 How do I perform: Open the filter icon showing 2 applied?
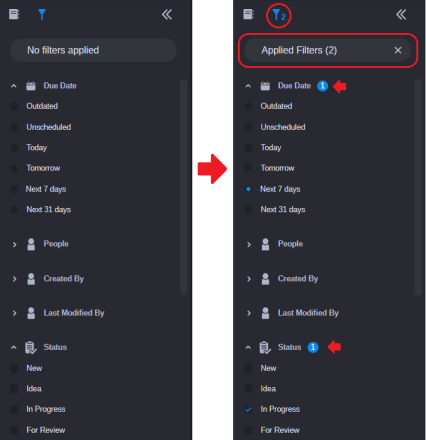[x=279, y=15]
